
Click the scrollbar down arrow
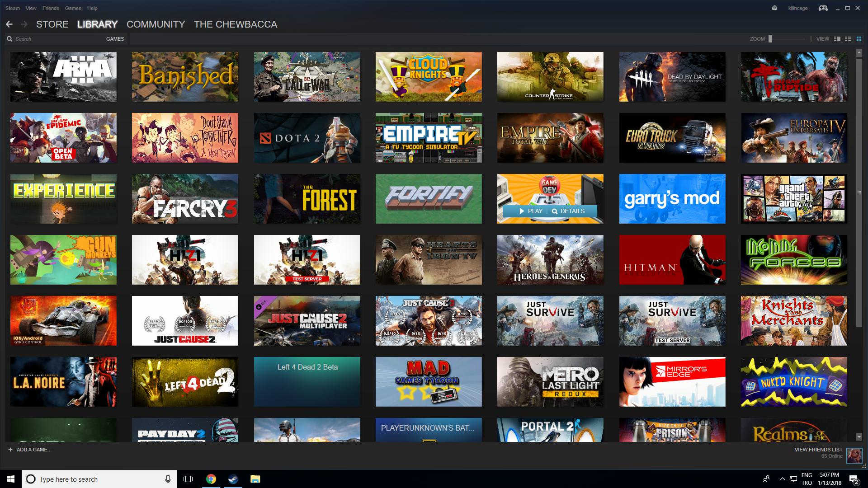point(859,437)
